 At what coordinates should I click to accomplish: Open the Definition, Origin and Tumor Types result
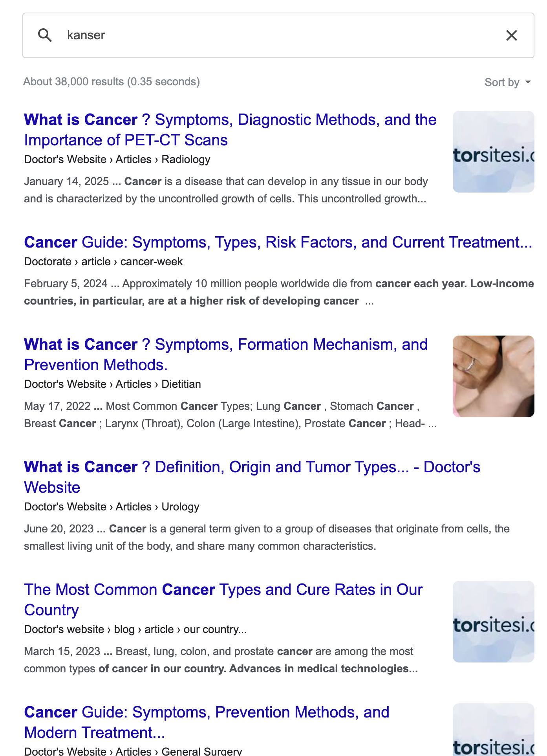(252, 477)
